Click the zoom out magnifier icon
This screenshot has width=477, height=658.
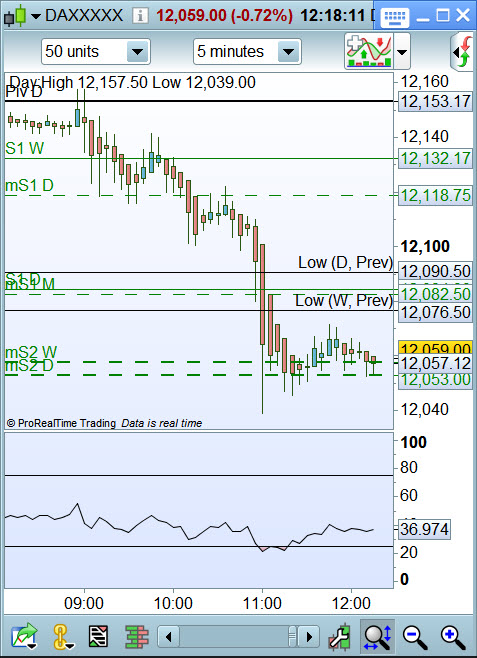(415, 637)
